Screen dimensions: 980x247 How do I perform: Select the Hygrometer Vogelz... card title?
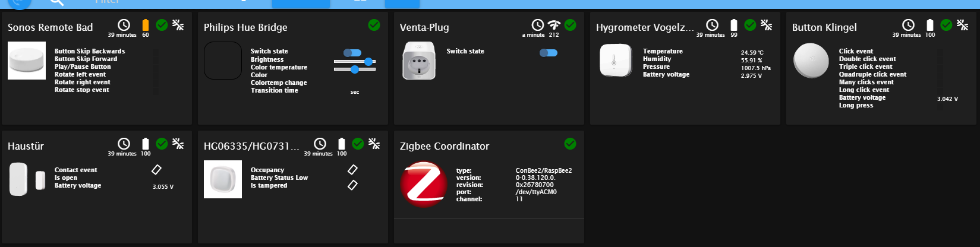[x=645, y=27]
